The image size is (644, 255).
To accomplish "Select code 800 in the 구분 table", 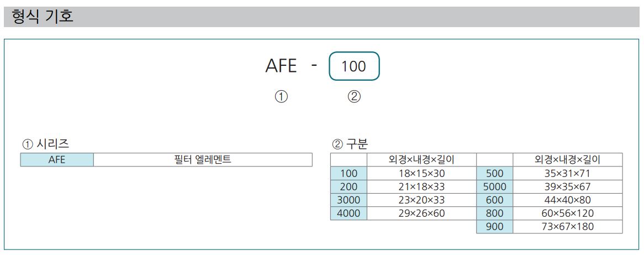I will [494, 213].
